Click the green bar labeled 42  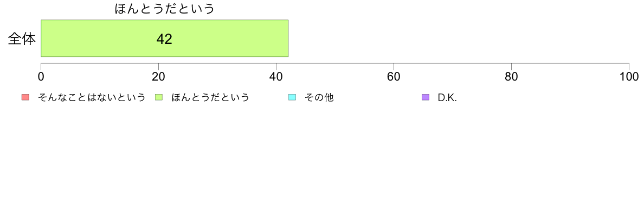pos(165,38)
